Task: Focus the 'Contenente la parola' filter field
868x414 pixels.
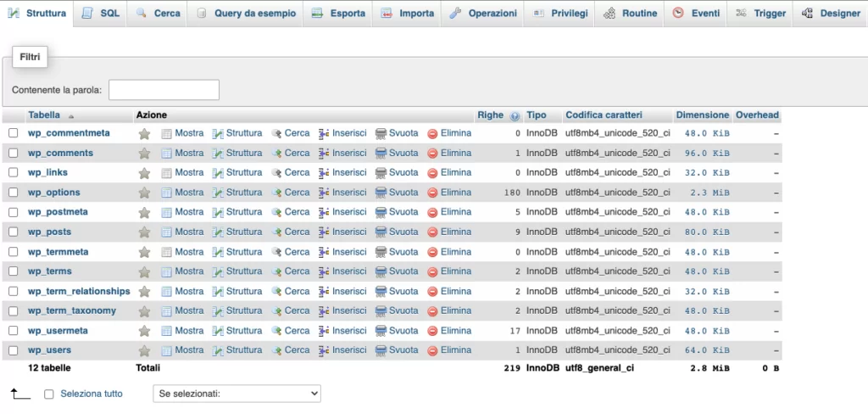Action: point(164,90)
